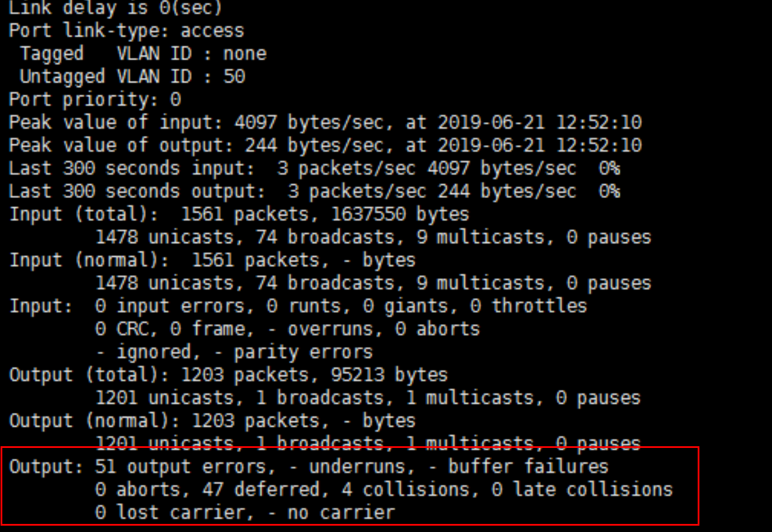This screenshot has width=772, height=532.
Task: Click the "Link delay is 0(sec)" line
Action: [115, 8]
